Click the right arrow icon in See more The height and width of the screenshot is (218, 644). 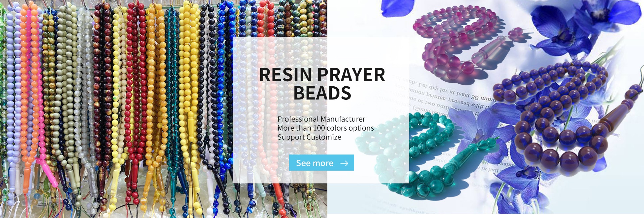pyautogui.click(x=344, y=163)
